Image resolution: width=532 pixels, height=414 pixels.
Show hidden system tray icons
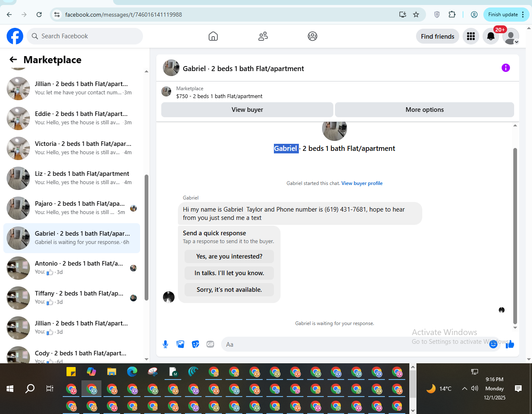tap(465, 389)
